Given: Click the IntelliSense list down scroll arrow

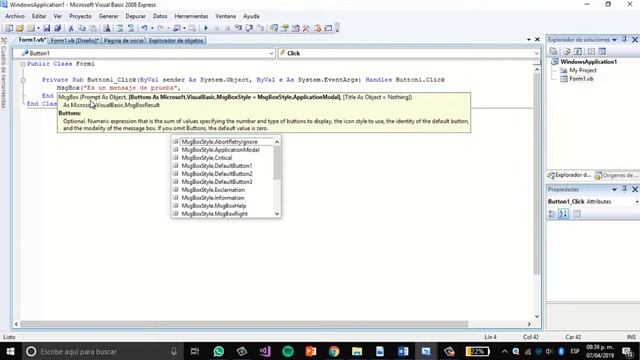Looking at the screenshot, I should click(277, 213).
